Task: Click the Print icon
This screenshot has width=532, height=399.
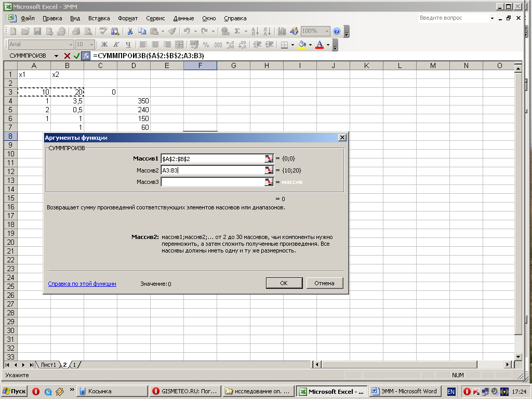Action: point(76,31)
